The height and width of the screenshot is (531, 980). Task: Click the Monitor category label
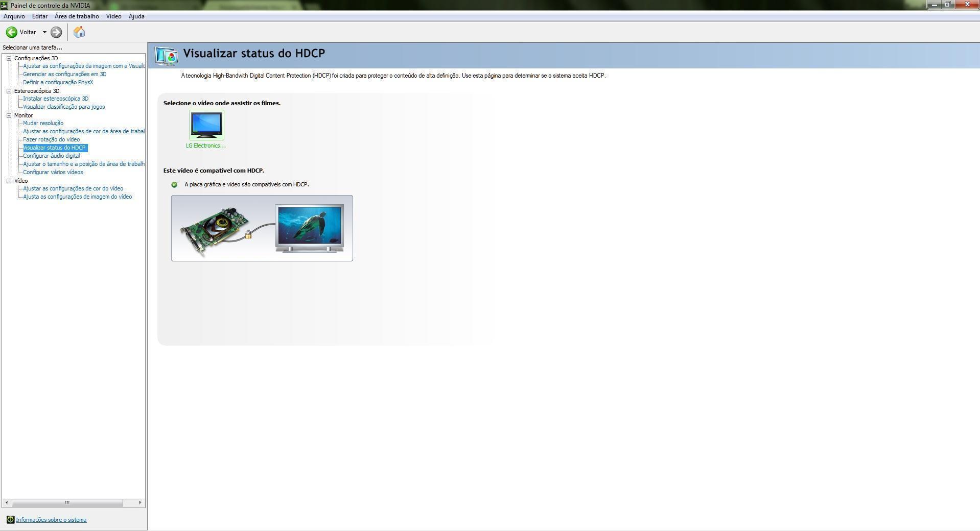pos(24,115)
